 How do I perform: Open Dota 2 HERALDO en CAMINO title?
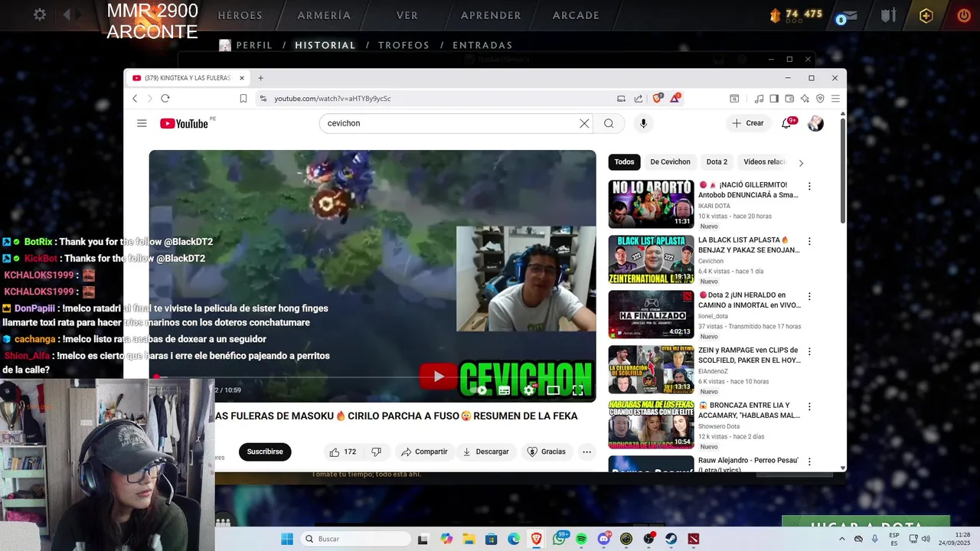pos(749,300)
